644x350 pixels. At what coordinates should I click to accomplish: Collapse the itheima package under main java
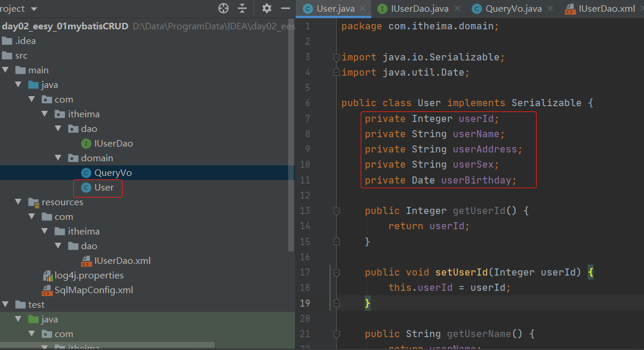coord(45,114)
